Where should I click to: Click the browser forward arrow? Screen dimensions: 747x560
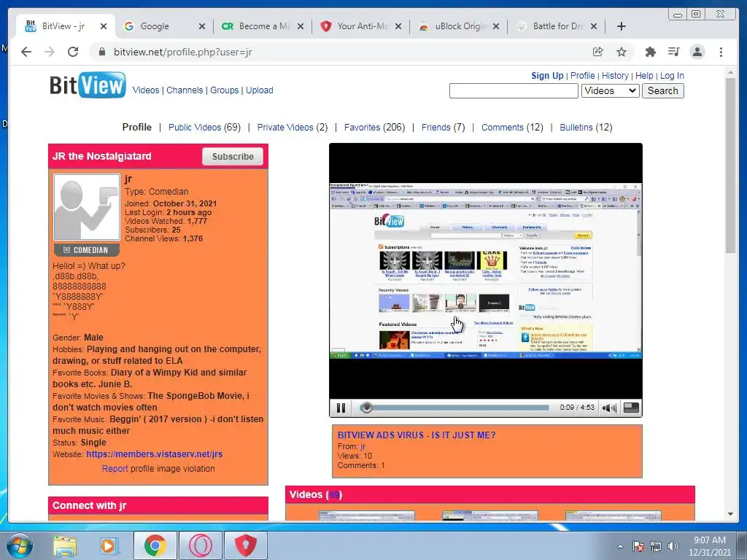tap(50, 52)
